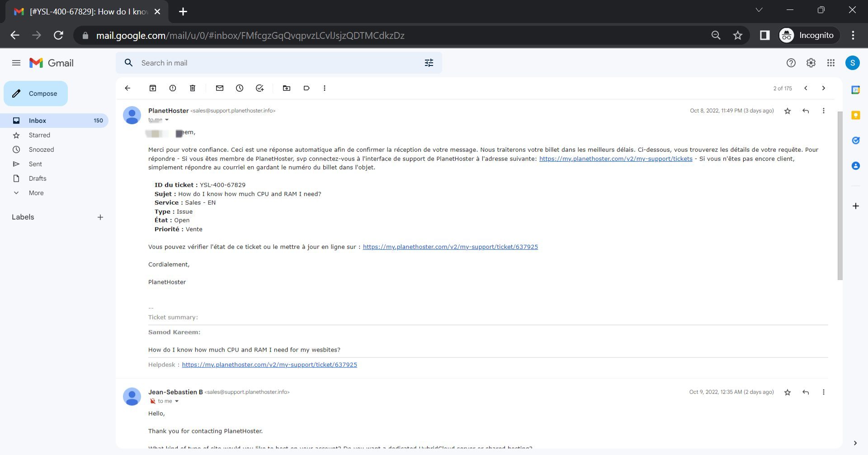Open the Snoozed folder
Viewport: 868px width, 455px height.
point(41,150)
